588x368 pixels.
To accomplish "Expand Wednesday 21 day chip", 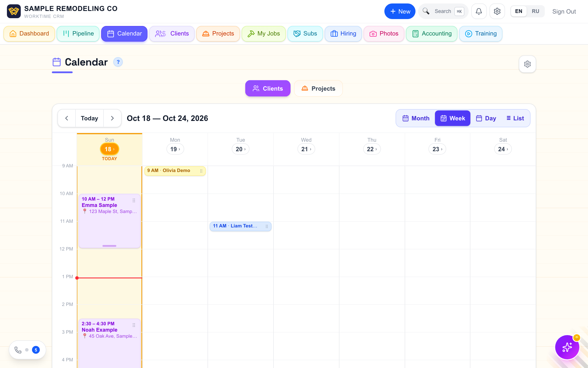I will pyautogui.click(x=306, y=149).
